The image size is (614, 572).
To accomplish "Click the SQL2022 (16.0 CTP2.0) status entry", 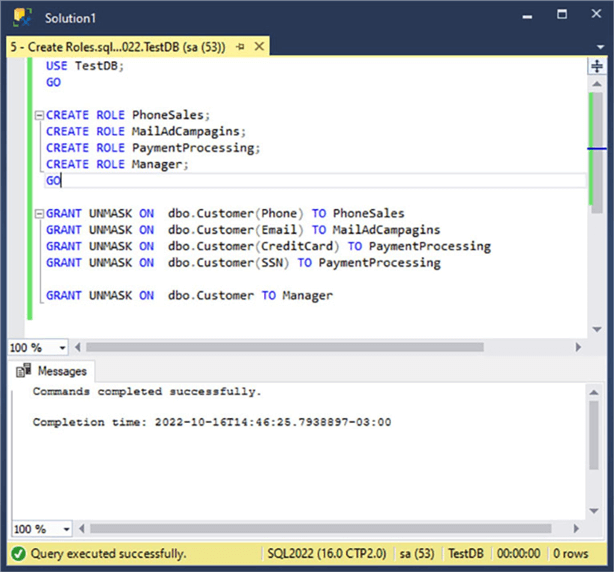I will click(x=327, y=554).
